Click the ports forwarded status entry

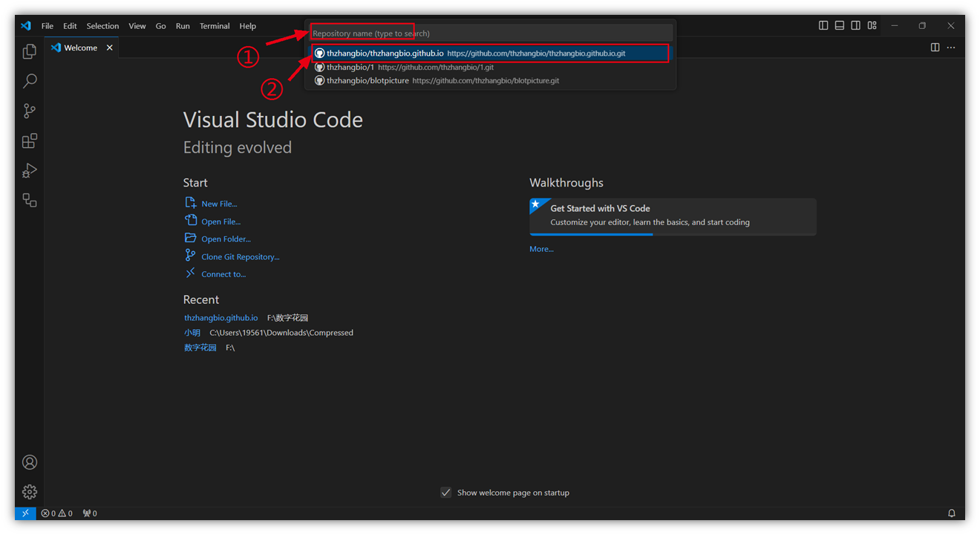point(90,513)
